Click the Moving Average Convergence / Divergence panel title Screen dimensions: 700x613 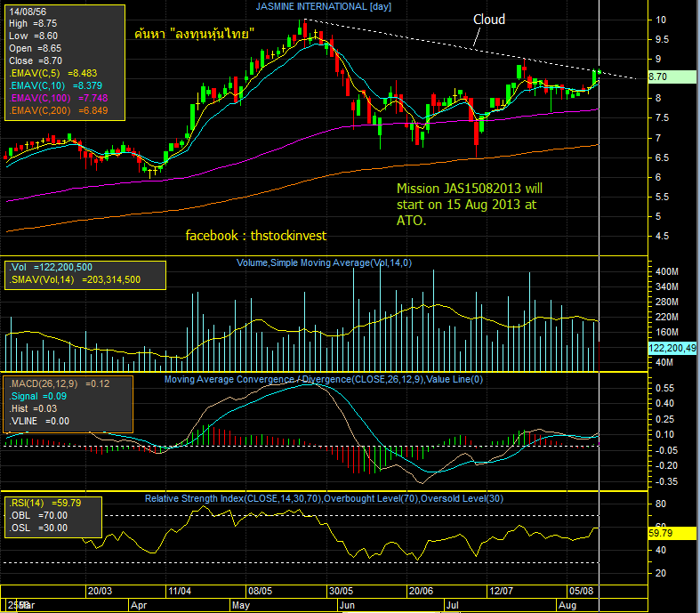tap(324, 380)
